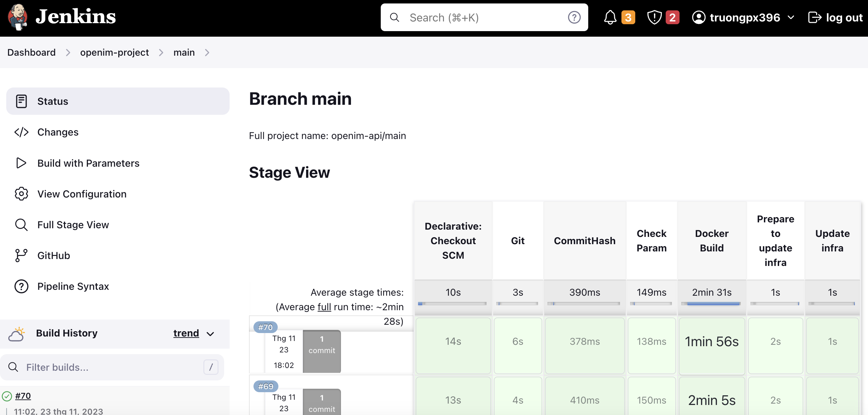Open the chevron after main breadcrumb
Viewport: 868px width, 415px height.
(x=207, y=53)
